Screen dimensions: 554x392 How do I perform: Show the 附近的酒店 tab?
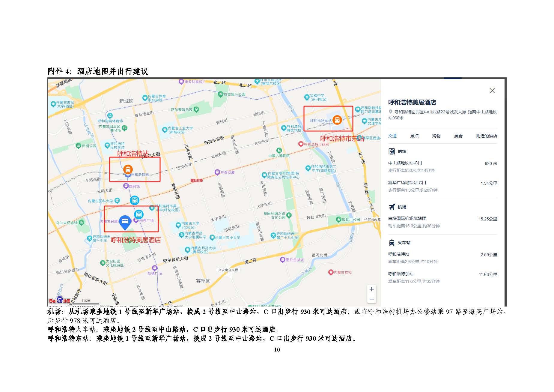tap(486, 136)
